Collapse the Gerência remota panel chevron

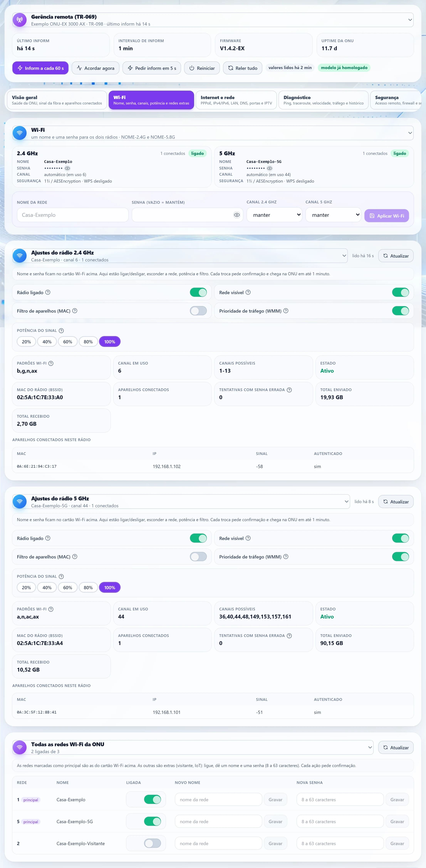coord(410,20)
